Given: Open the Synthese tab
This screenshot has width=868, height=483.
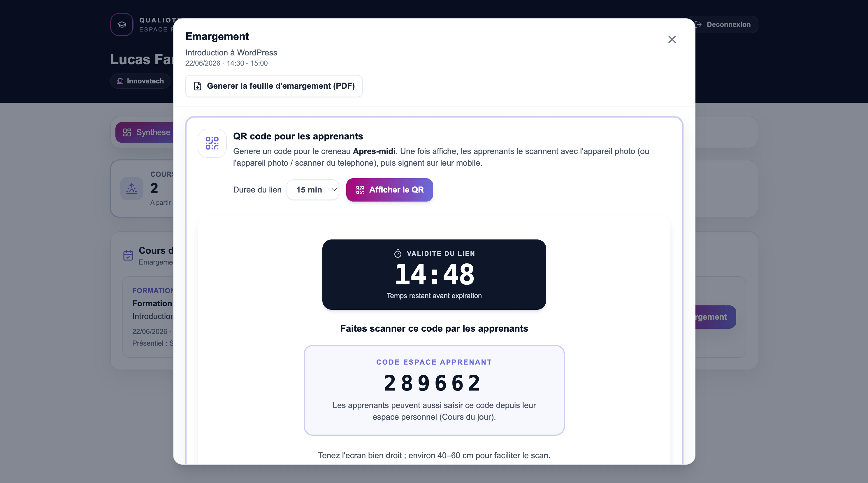Looking at the screenshot, I should [145, 132].
